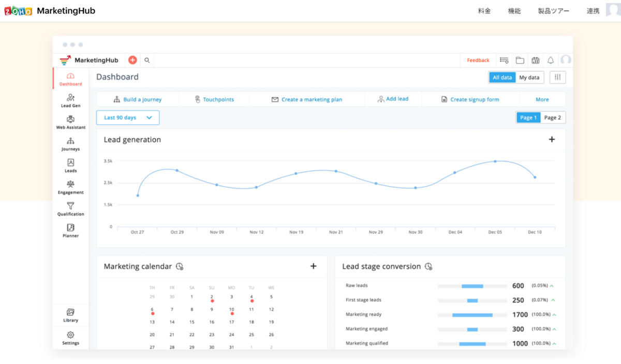The height and width of the screenshot is (364, 621).
Task: Open Engagement in sidebar
Action: pos(70,188)
